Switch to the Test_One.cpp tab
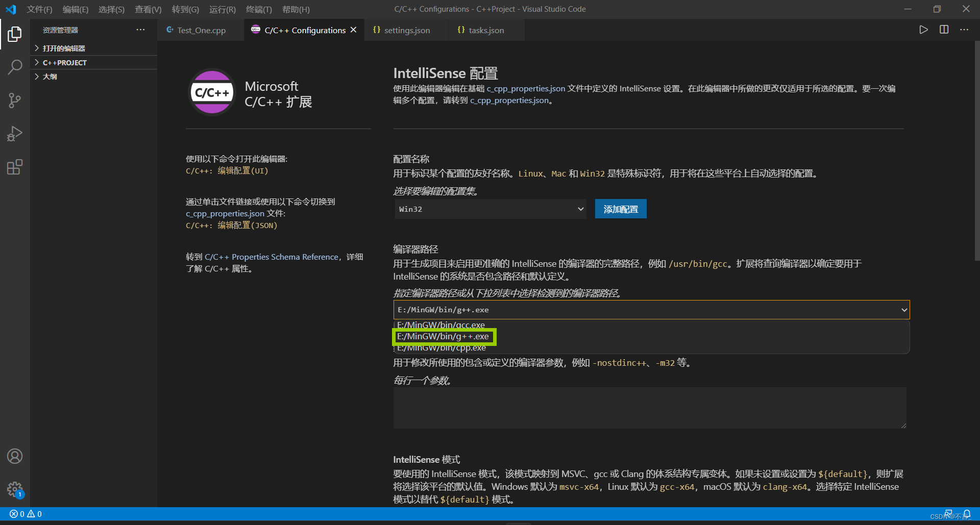The height and width of the screenshot is (525, 980). point(201,30)
